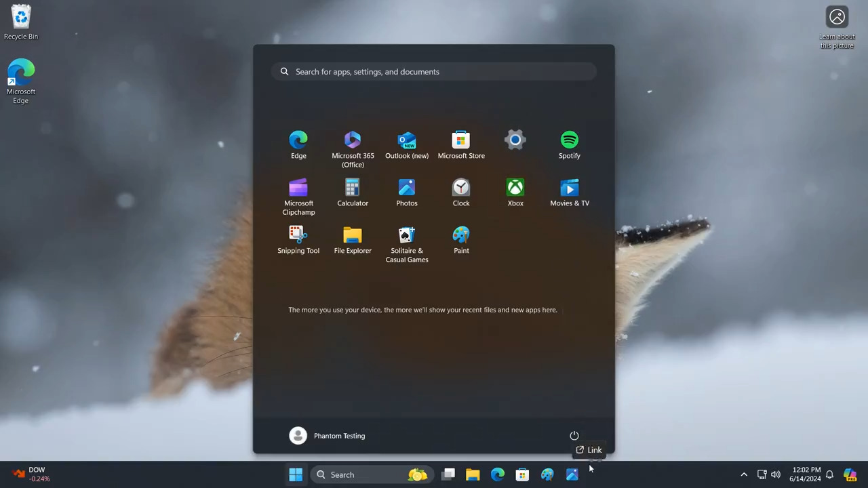This screenshot has height=488, width=868.
Task: Open the Photos app tile
Action: pyautogui.click(x=407, y=193)
